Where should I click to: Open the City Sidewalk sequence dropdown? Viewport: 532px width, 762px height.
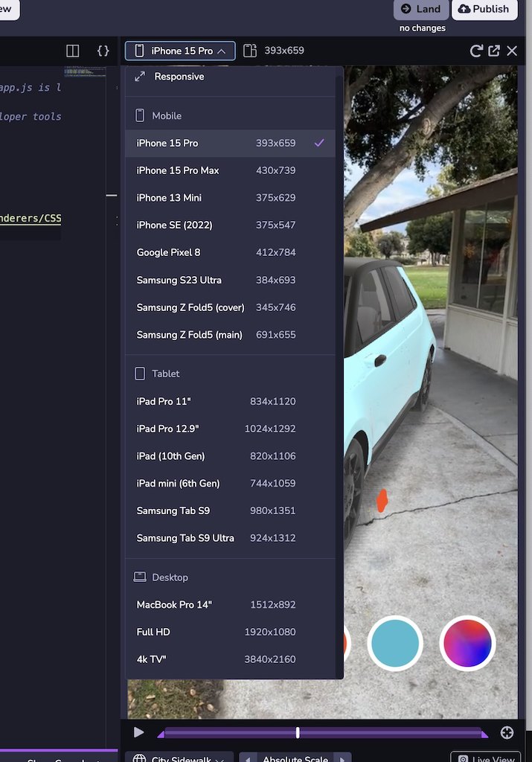[179, 759]
